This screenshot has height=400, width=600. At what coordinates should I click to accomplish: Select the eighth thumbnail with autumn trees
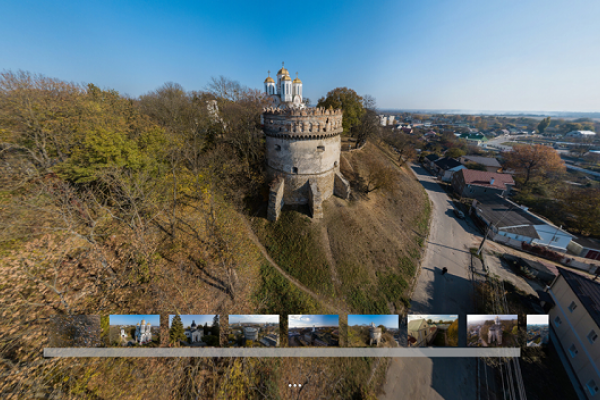click(492, 330)
